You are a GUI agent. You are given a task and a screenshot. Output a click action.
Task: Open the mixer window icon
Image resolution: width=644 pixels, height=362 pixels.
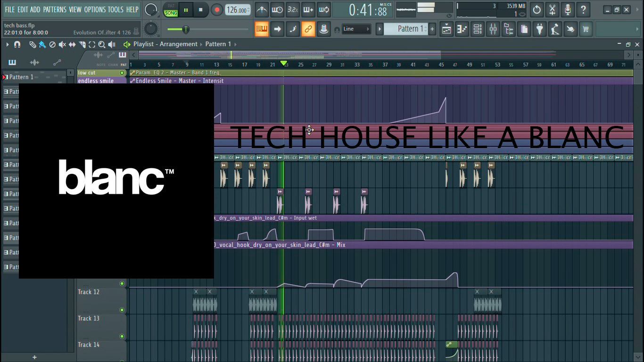pyautogui.click(x=493, y=29)
